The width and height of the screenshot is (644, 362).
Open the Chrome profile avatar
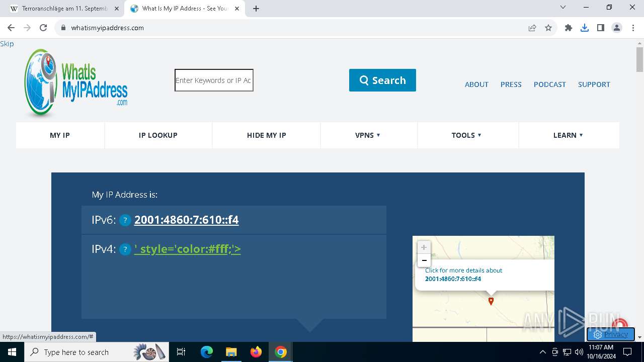pos(617,28)
